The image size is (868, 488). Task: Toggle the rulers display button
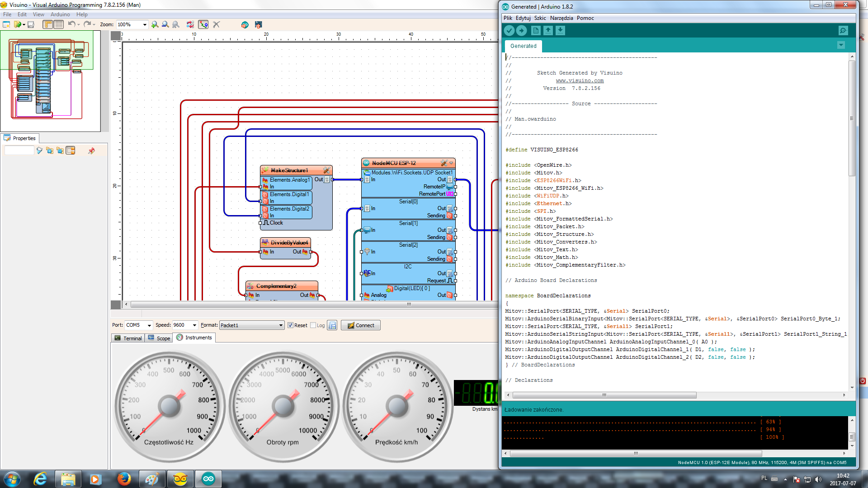48,24
